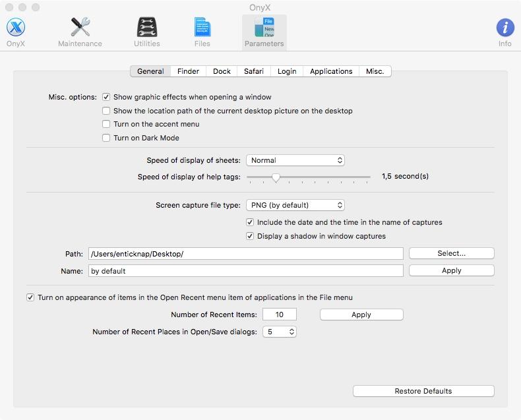Toggle Open Recent menu items appearance checkbox
The height and width of the screenshot is (420, 521).
30,297
